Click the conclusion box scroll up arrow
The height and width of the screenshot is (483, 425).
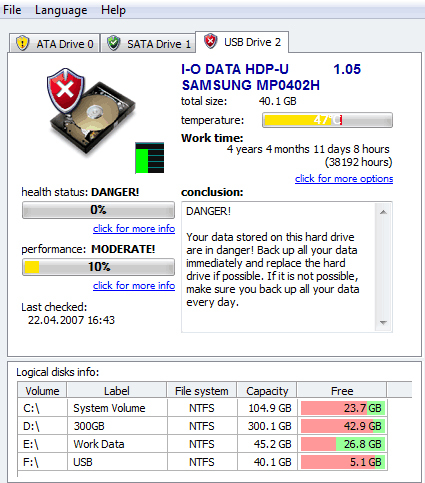pyautogui.click(x=383, y=212)
